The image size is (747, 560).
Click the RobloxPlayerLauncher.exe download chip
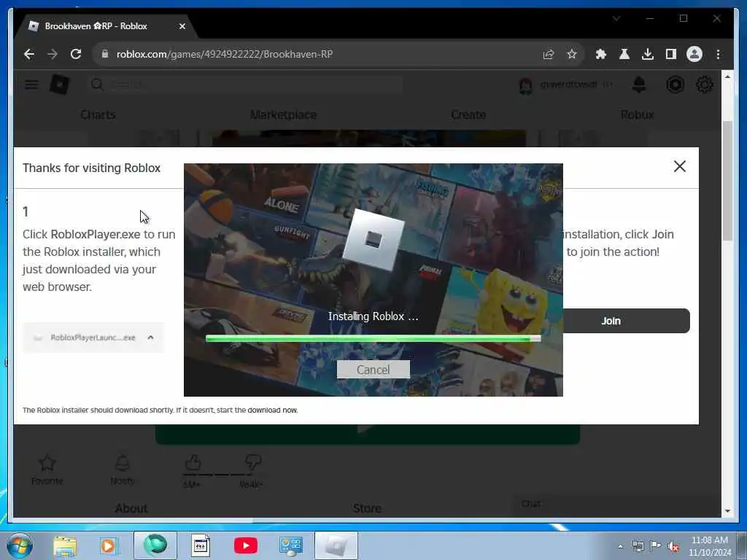pyautogui.click(x=93, y=338)
